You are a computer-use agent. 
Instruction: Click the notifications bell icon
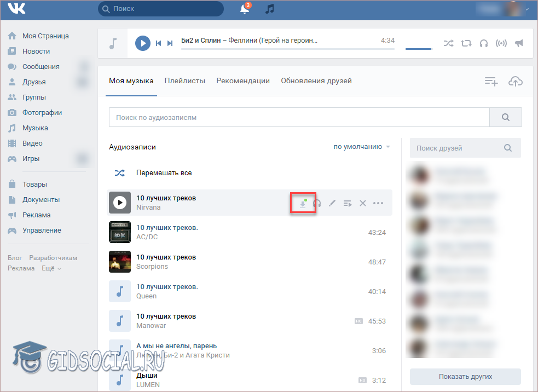[x=245, y=9]
